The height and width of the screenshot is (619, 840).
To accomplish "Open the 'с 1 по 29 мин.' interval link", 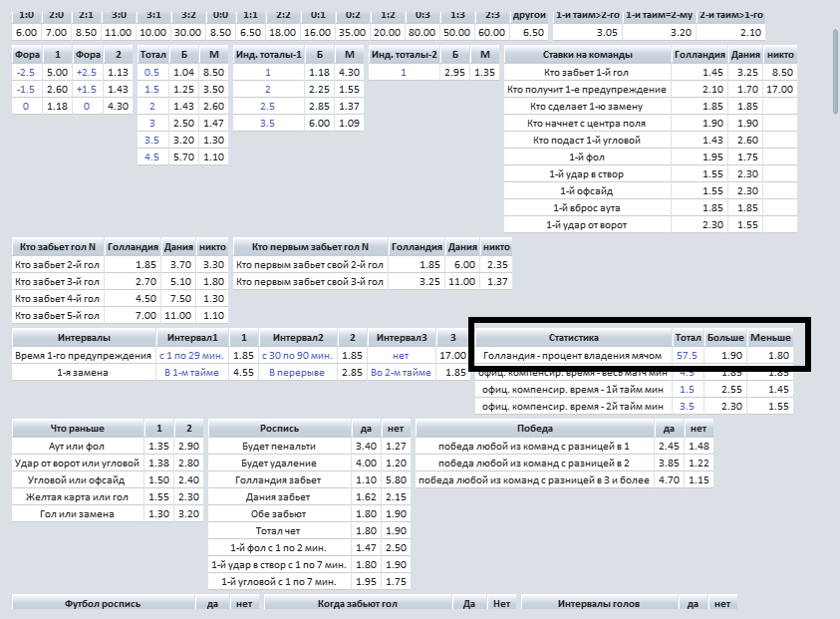I will [191, 355].
